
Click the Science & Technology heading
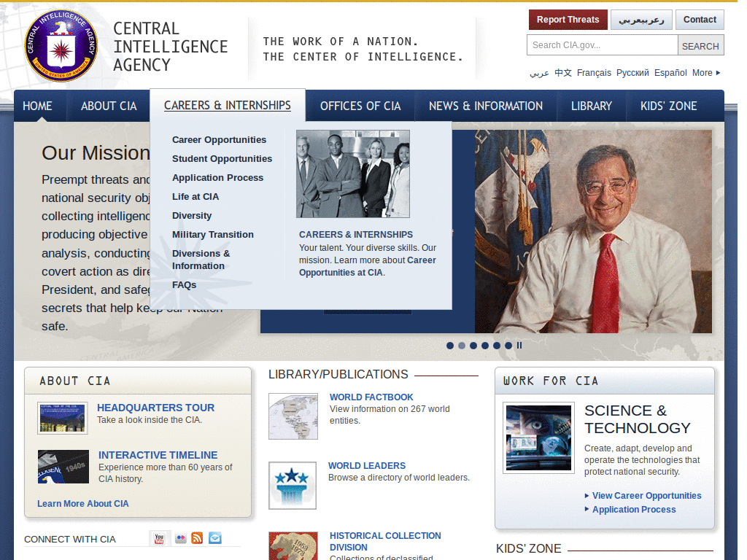637,419
